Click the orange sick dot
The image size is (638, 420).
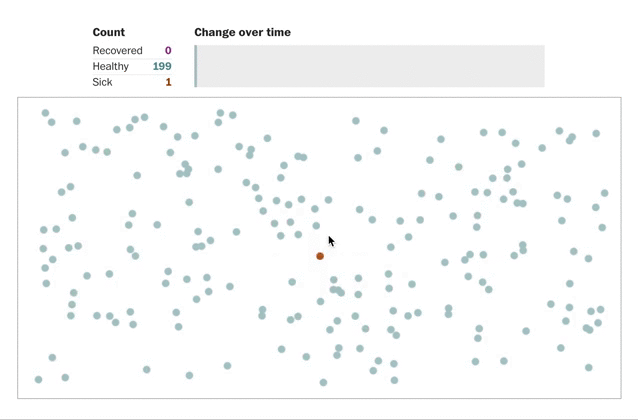tap(320, 256)
